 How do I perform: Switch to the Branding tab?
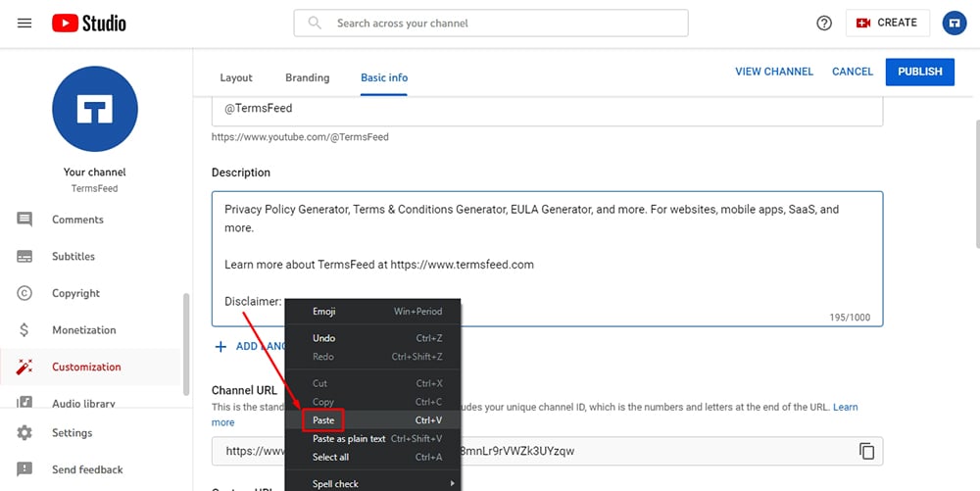[x=308, y=78]
